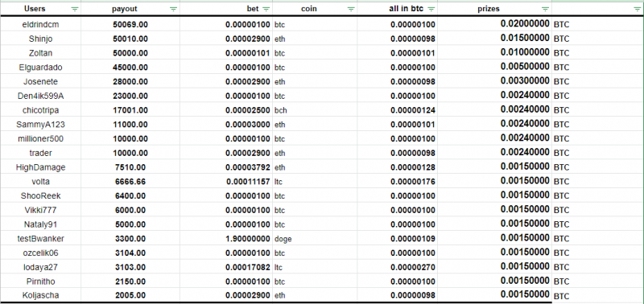The image size is (644, 304).
Task: Click prize value 0.02000000
Action: coord(525,24)
